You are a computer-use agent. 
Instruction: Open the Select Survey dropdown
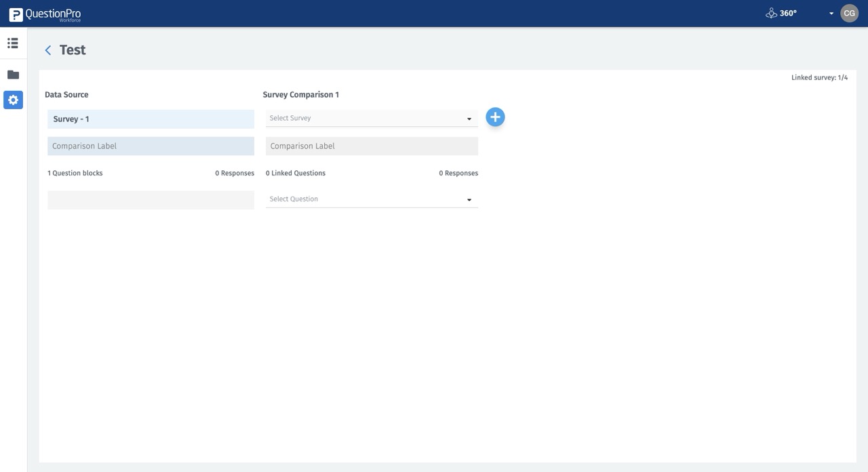coord(371,118)
